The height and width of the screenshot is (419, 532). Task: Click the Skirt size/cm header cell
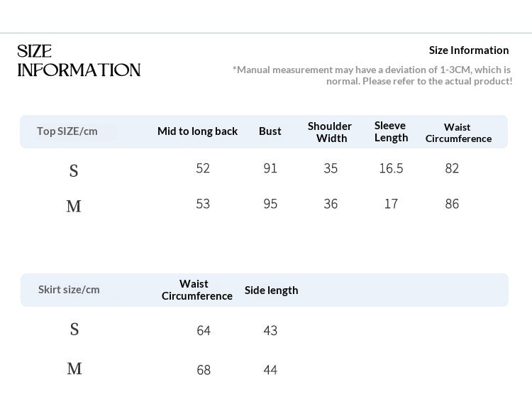click(69, 290)
